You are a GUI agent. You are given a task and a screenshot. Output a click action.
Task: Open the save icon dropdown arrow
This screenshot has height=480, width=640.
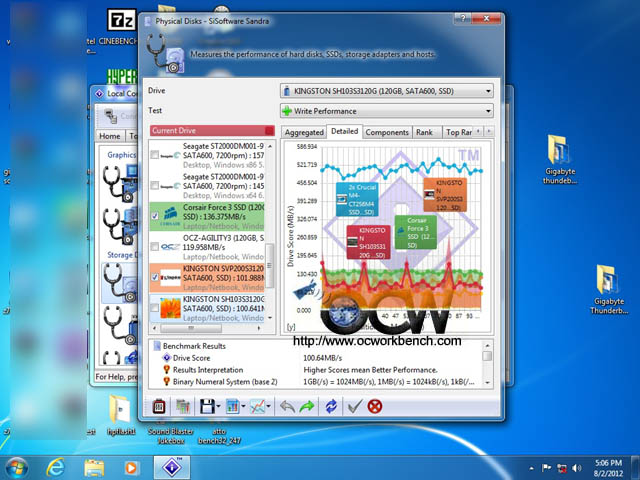[218, 407]
